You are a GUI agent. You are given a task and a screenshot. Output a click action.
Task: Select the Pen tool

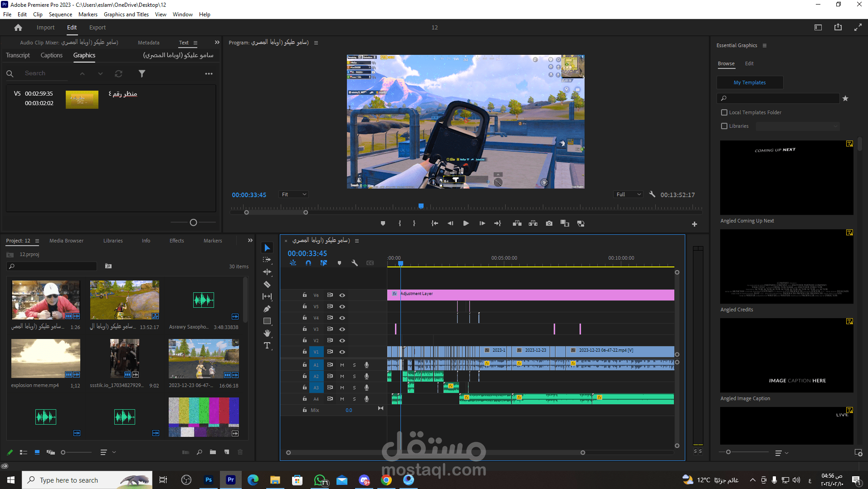267,309
